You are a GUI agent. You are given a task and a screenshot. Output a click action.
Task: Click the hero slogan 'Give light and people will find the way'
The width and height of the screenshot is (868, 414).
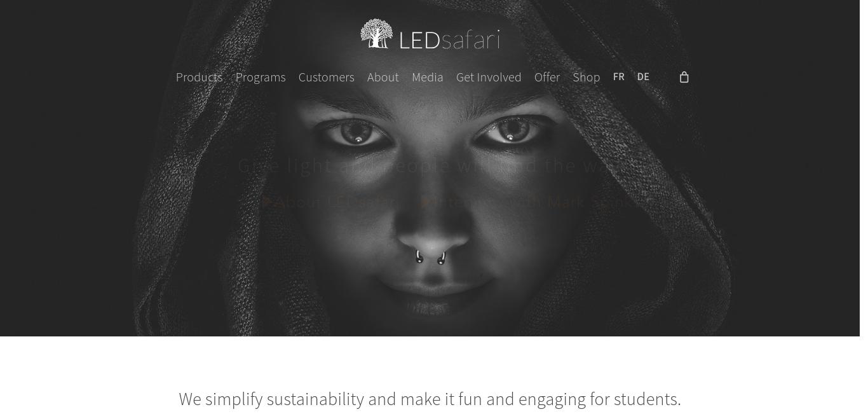434,165
